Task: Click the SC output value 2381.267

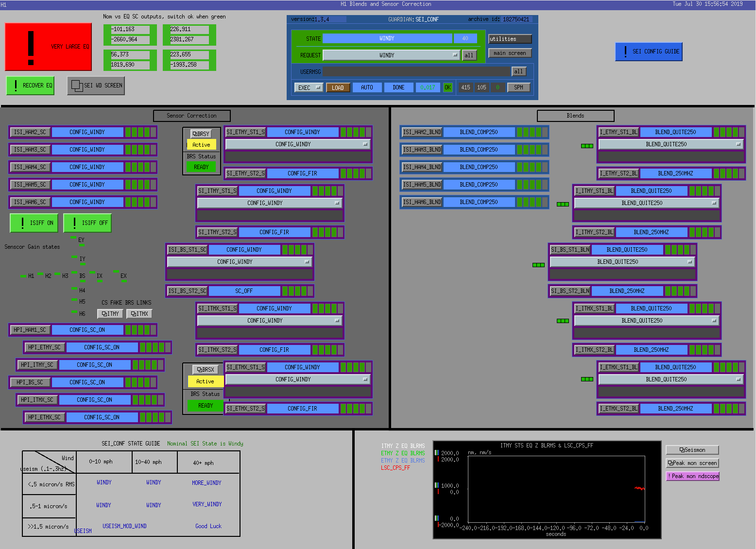Action: [x=189, y=40]
